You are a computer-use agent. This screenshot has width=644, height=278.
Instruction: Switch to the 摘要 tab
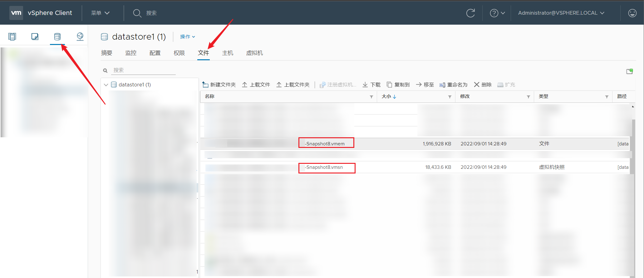(107, 53)
